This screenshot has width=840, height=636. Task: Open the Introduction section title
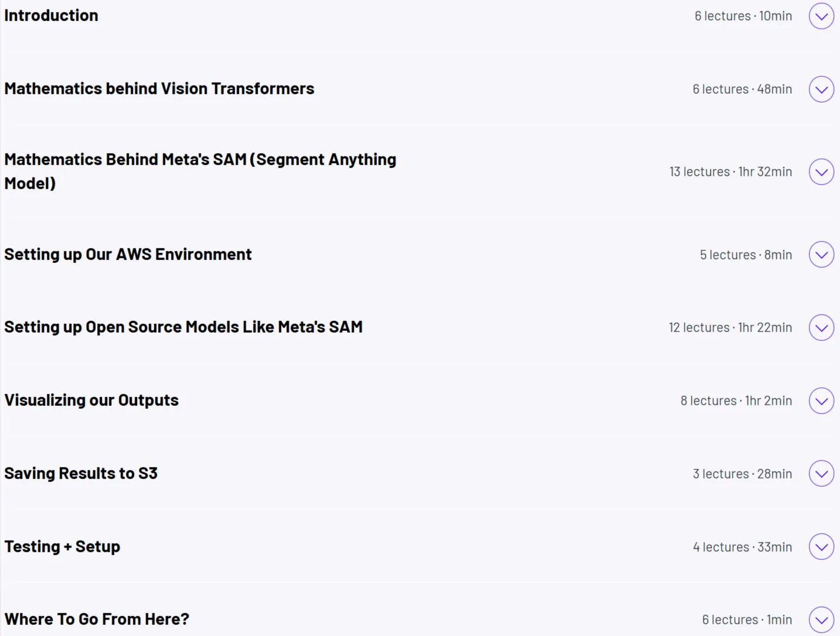(x=52, y=16)
